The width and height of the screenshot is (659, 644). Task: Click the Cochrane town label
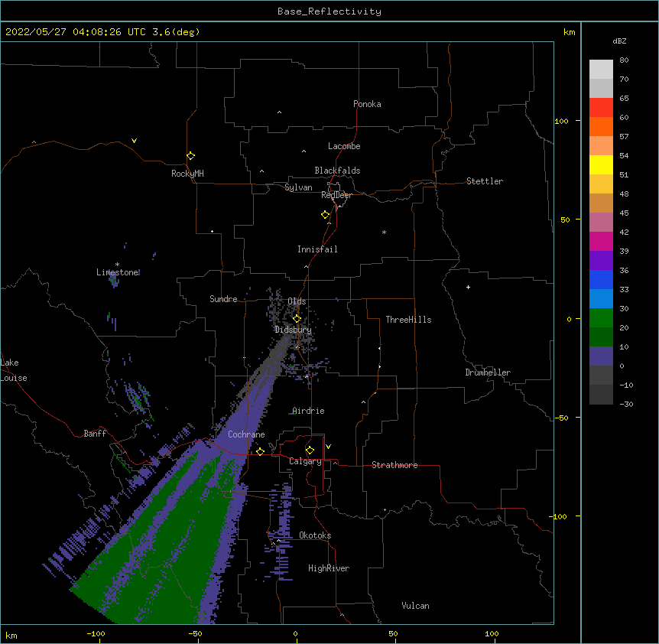(x=246, y=434)
